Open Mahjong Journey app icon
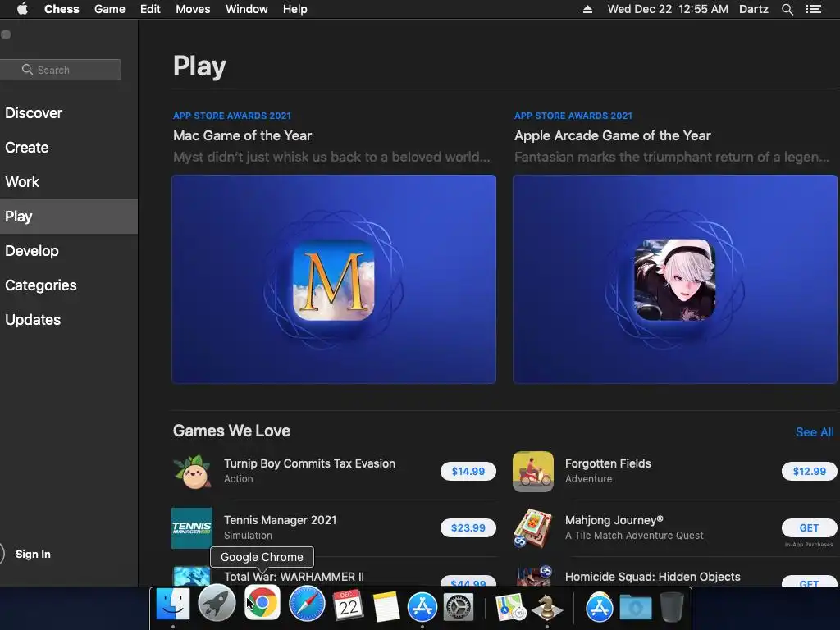Image resolution: width=840 pixels, height=630 pixels. [533, 528]
